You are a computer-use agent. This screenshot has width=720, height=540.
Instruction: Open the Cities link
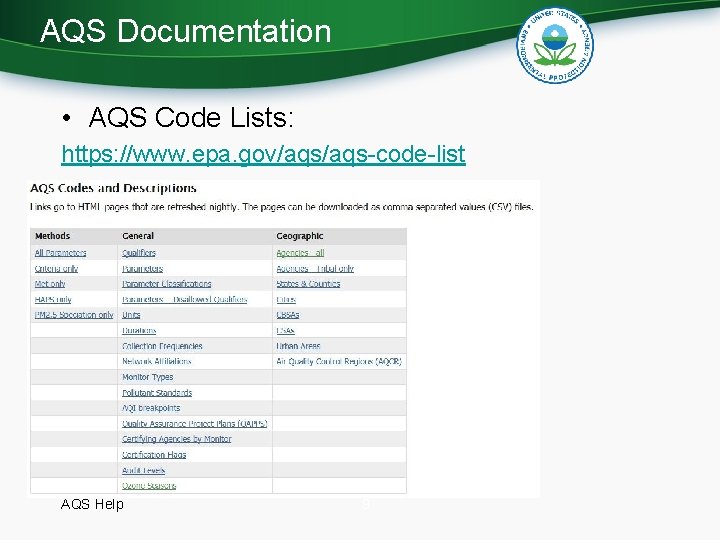point(286,299)
